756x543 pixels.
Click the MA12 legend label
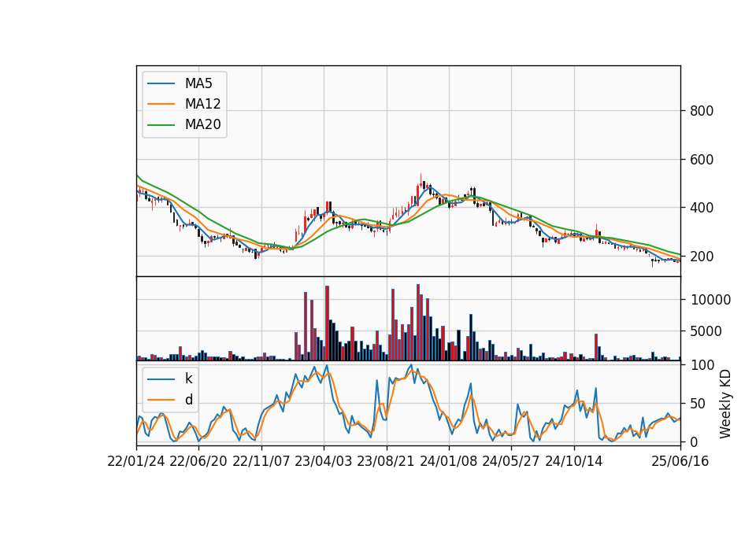pos(202,104)
